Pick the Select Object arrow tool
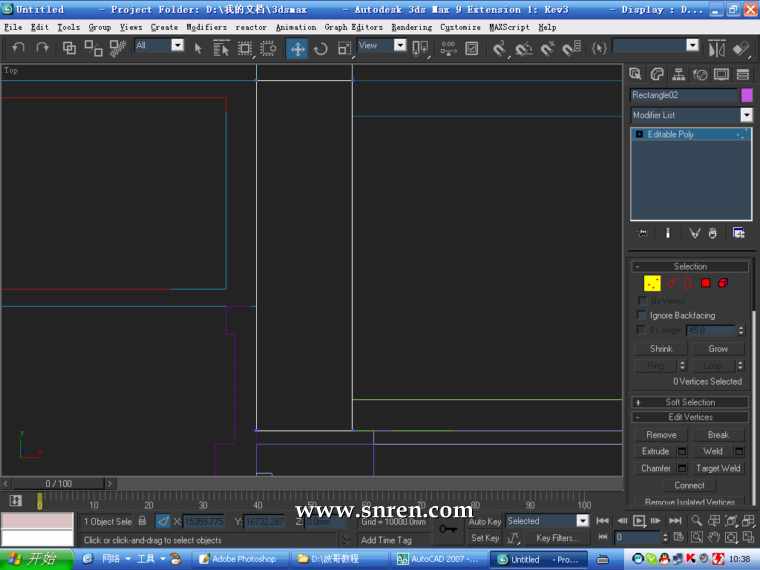Image resolution: width=760 pixels, height=570 pixels. coord(198,48)
